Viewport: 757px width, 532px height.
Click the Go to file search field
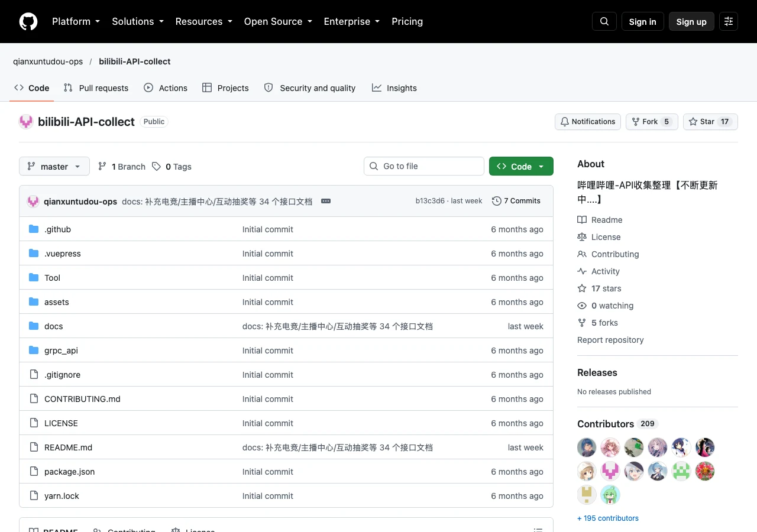(x=424, y=166)
